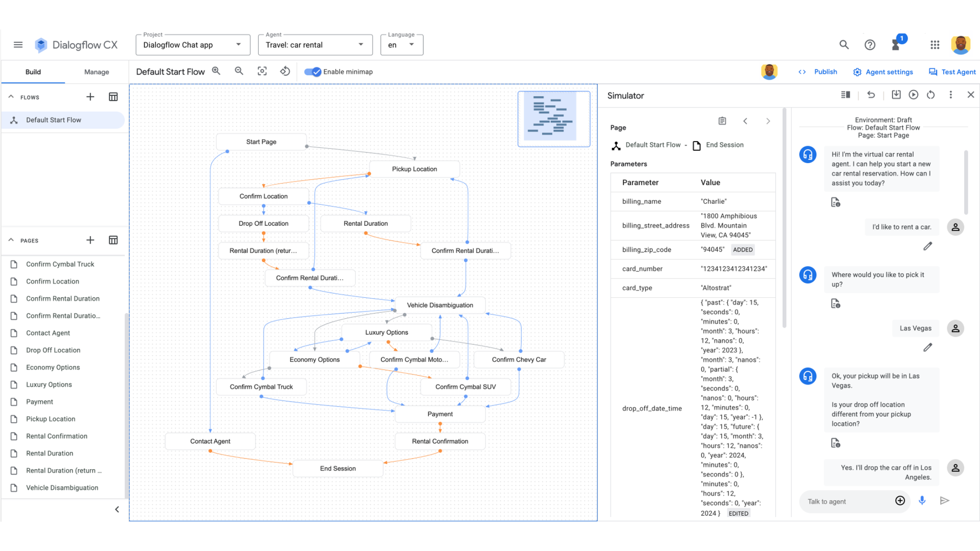Open Agent settings
Viewport: 980px width, 551px height.
pyautogui.click(x=882, y=72)
